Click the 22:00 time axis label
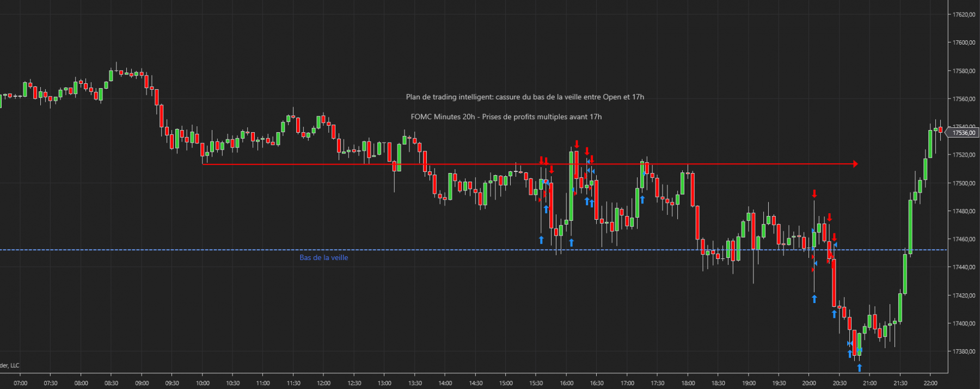This screenshot has width=980, height=389. 930,383
